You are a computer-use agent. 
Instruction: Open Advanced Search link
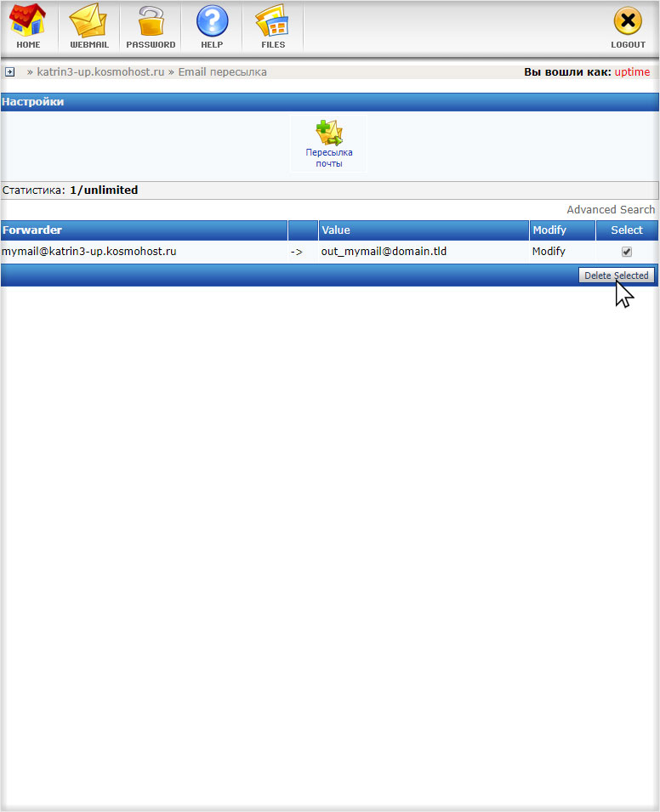click(x=611, y=210)
